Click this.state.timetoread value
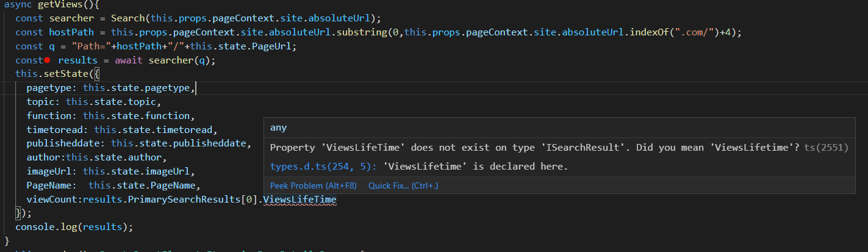 [x=152, y=130]
